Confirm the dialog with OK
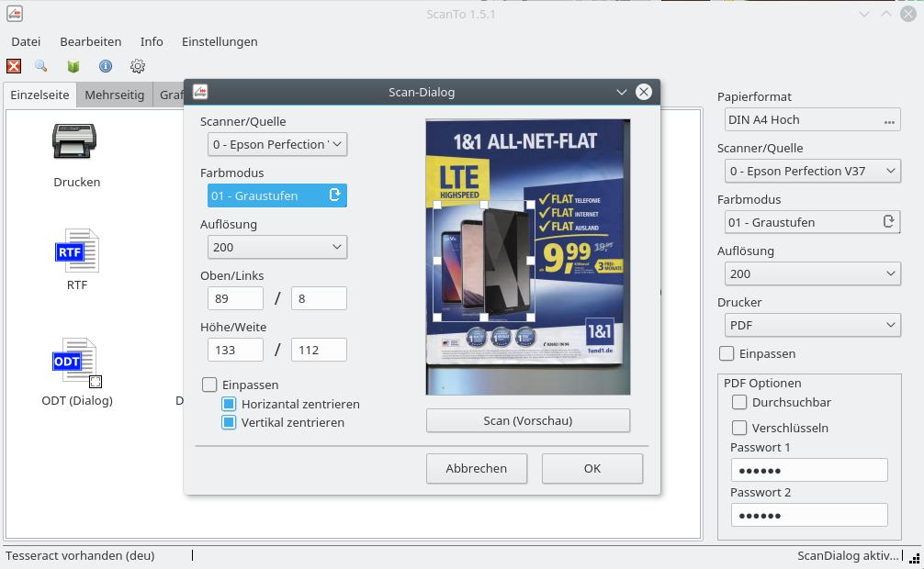Viewport: 924px width, 569px height. 592,468
